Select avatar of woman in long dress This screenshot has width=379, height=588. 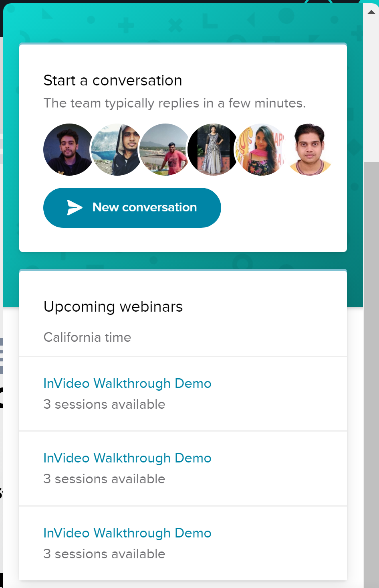point(212,150)
